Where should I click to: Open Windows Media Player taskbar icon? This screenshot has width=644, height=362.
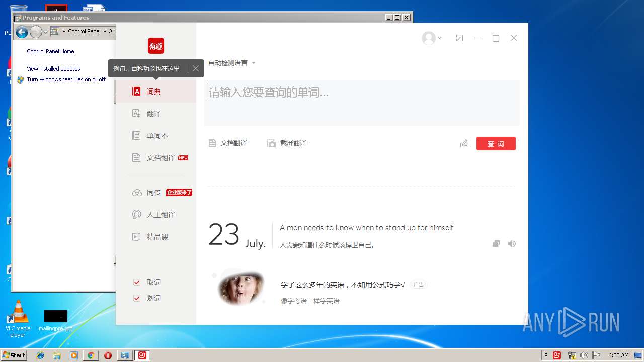tap(74, 355)
